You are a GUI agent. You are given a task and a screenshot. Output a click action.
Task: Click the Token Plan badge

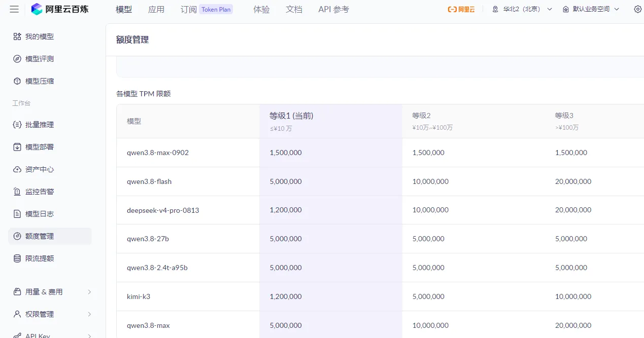216,9
